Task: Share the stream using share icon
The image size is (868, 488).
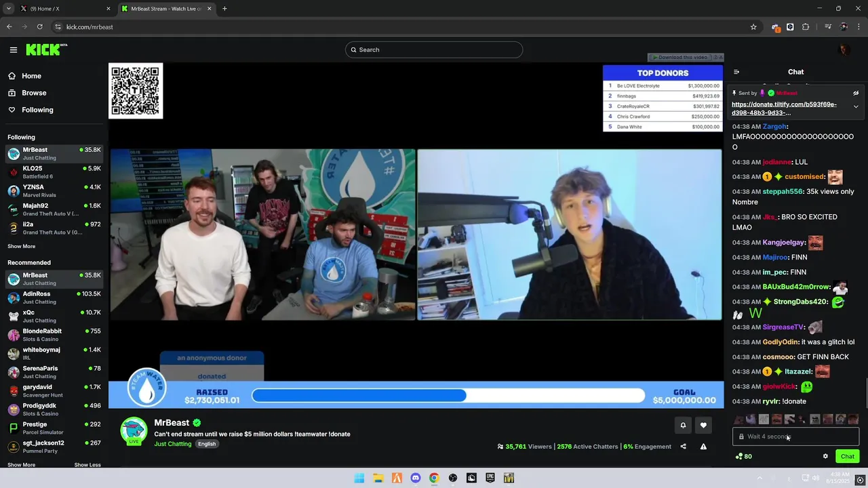Action: [x=683, y=447]
